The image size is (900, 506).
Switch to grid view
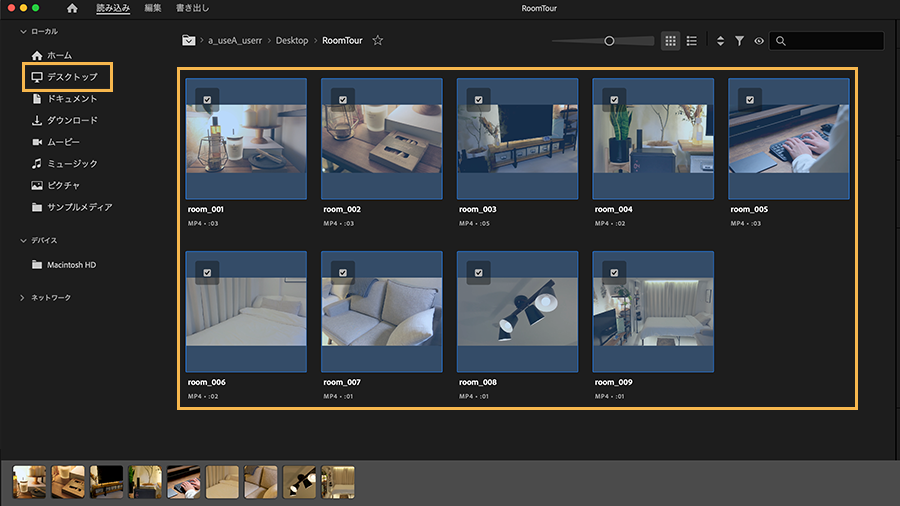tap(671, 41)
